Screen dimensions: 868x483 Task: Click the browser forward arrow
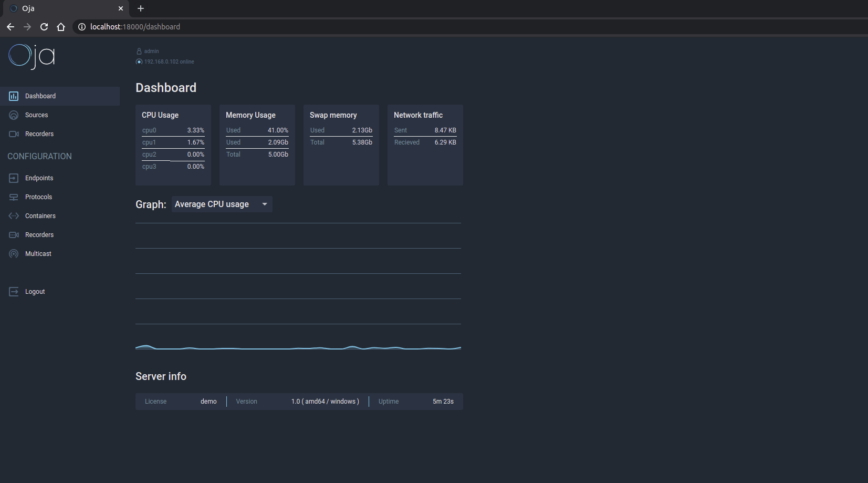27,27
